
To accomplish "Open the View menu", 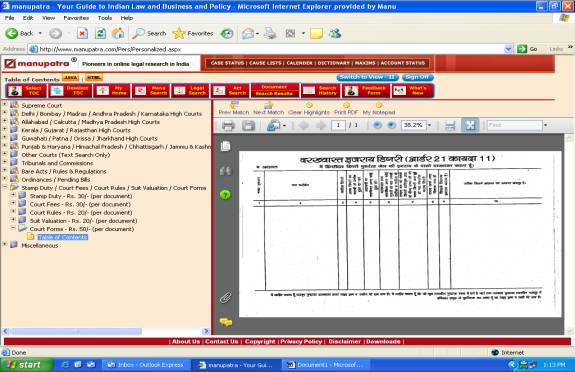I will tap(48, 18).
